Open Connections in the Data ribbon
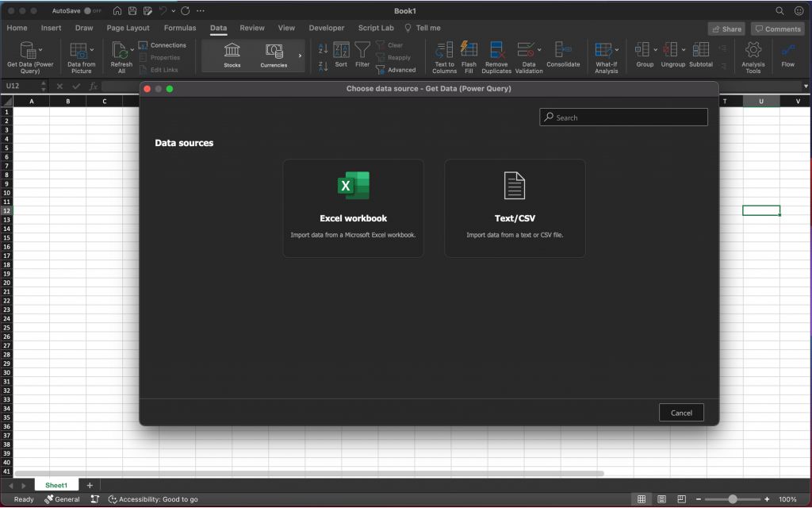The width and height of the screenshot is (812, 508). pos(162,45)
